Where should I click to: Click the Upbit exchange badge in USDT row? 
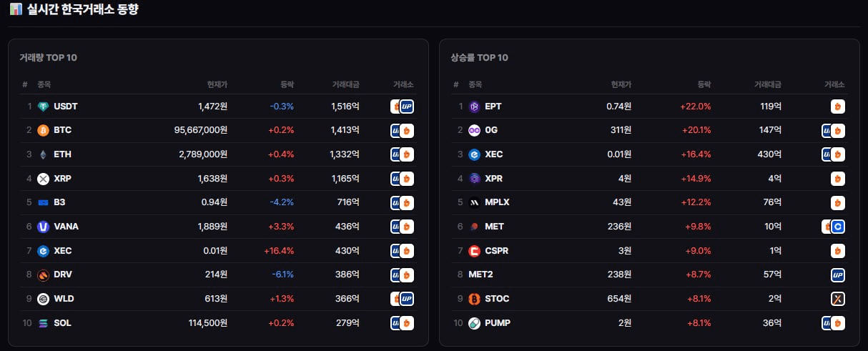click(407, 107)
